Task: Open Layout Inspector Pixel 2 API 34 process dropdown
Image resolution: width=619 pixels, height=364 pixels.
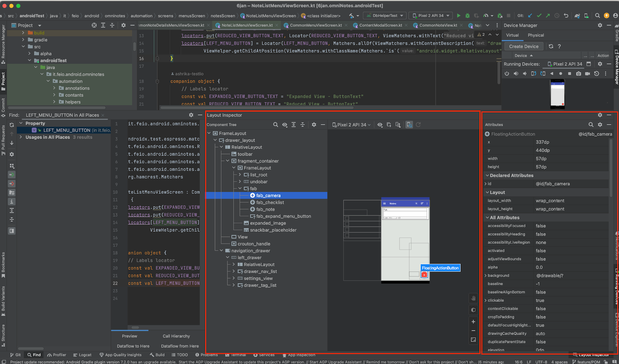Action: pos(351,125)
